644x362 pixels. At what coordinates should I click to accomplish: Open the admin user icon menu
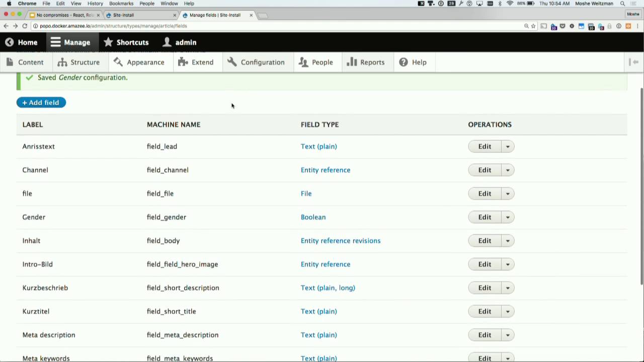167,42
